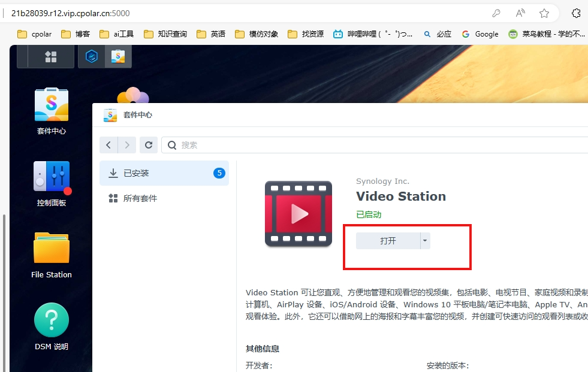This screenshot has width=588, height=372.
Task: Click the Synology Inc. developer text
Action: point(382,182)
